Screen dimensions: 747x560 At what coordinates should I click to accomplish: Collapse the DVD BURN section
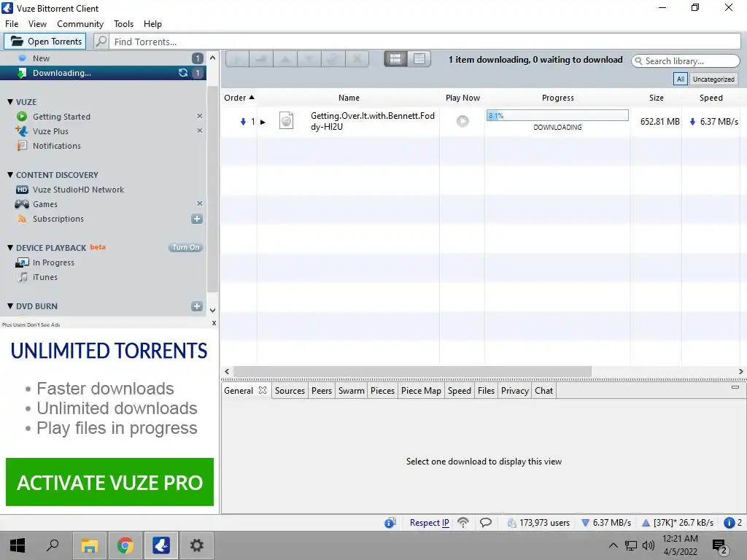click(x=10, y=306)
